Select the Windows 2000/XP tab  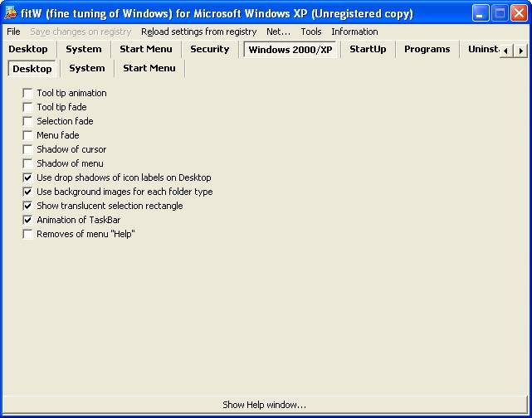(x=290, y=50)
